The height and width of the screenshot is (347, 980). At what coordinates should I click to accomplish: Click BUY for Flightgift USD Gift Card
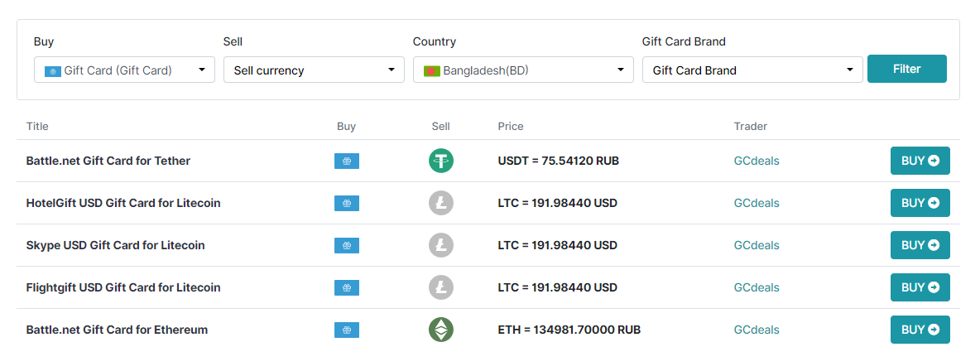point(920,287)
